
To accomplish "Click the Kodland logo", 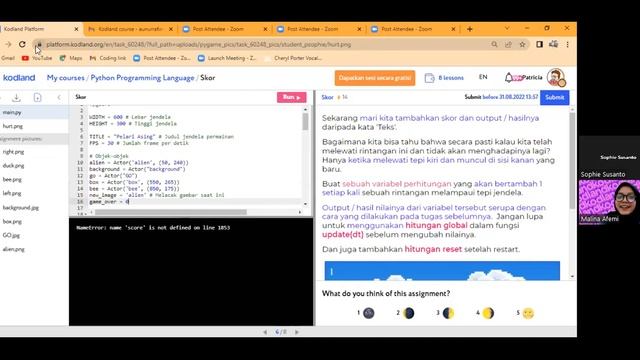I will [19, 78].
